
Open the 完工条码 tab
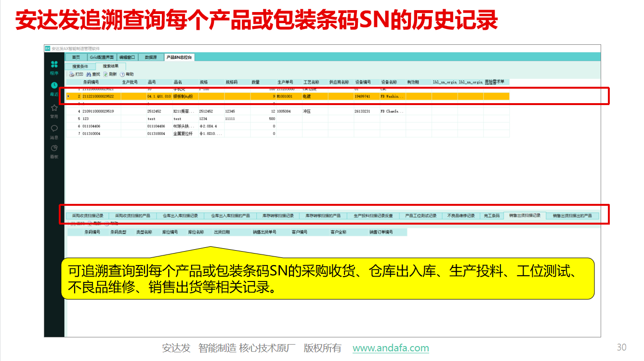pos(491,215)
